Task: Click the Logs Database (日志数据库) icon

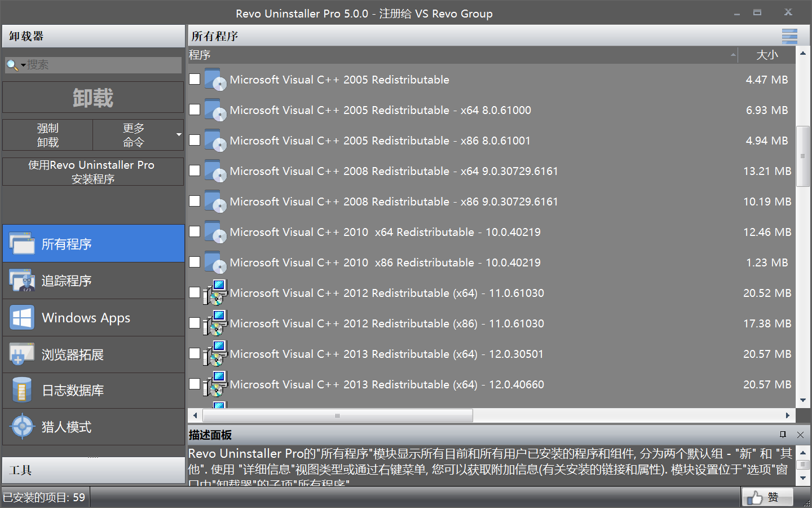Action: 22,390
